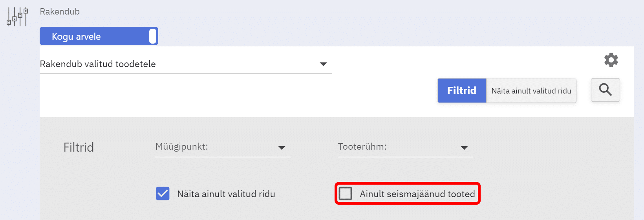Open the Tooterühm filter dropdown
This screenshot has height=220, width=644.
coord(405,147)
